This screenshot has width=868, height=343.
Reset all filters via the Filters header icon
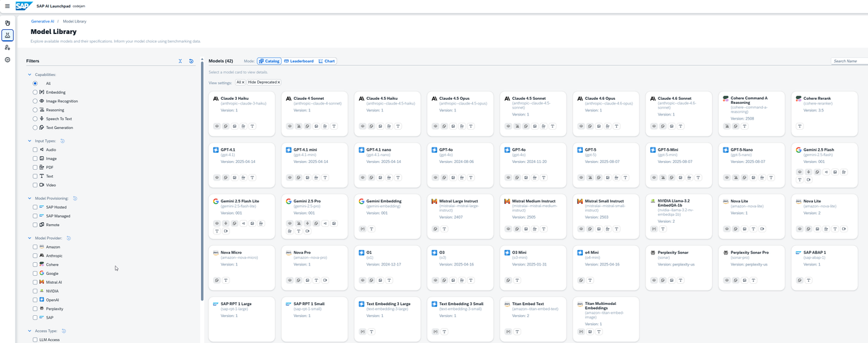pyautogui.click(x=191, y=61)
